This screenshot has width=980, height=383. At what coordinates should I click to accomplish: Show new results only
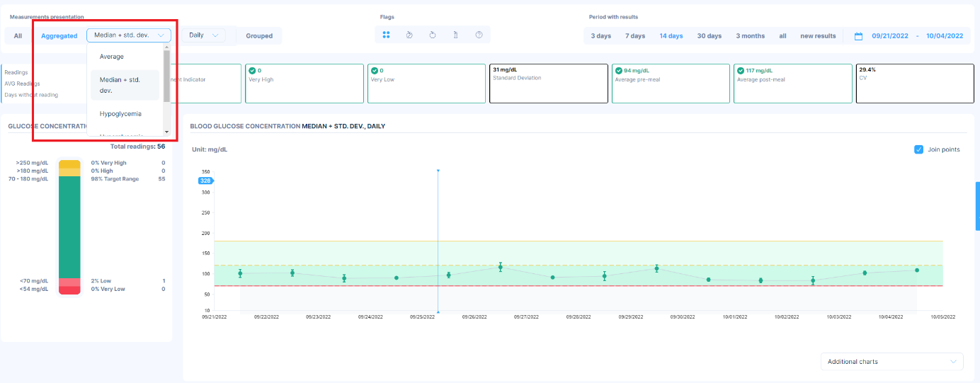(x=818, y=35)
